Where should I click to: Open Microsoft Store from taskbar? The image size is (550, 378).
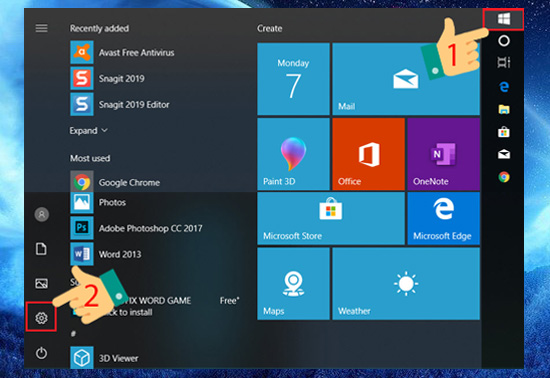(x=504, y=132)
